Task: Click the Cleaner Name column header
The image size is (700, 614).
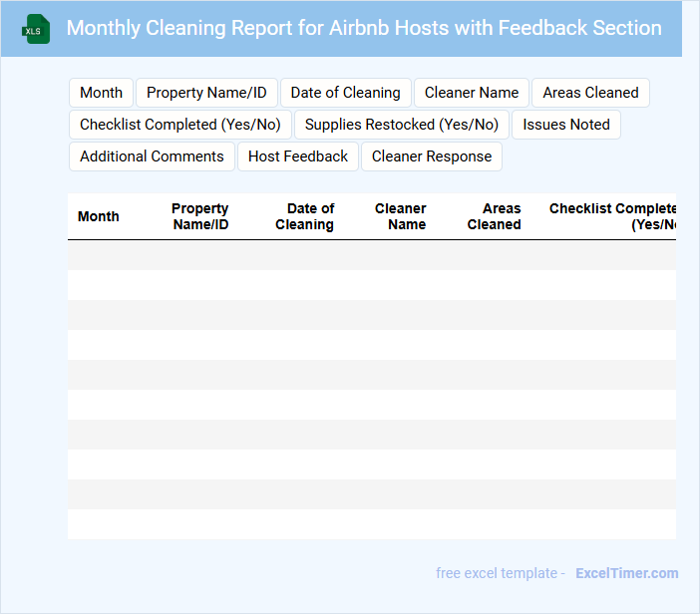Action: [401, 216]
